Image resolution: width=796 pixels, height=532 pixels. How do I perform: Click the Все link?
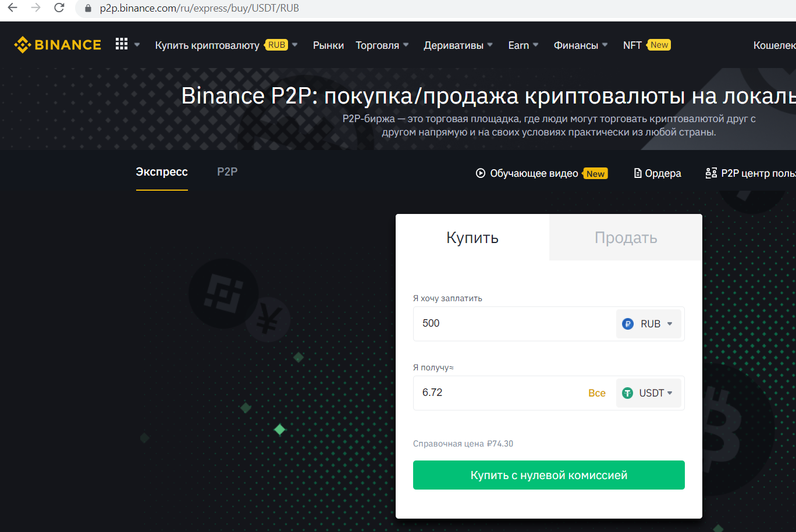point(597,393)
